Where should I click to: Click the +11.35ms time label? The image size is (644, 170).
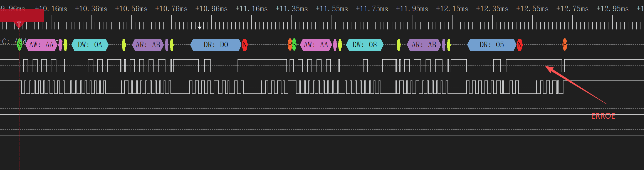[292, 9]
